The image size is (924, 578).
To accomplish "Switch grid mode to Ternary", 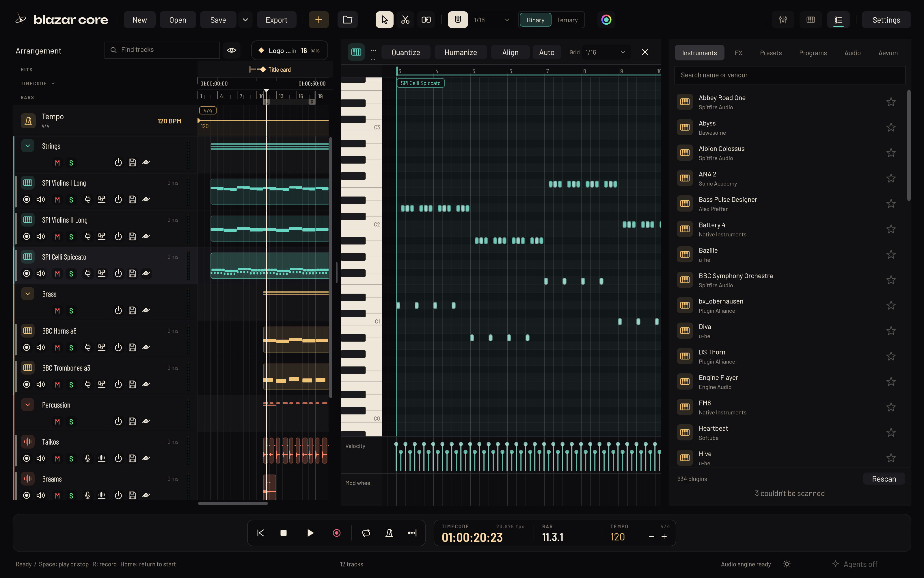I will pos(567,20).
